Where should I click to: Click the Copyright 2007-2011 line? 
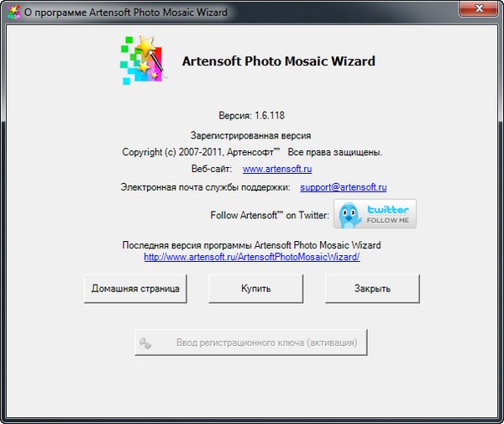[x=252, y=152]
